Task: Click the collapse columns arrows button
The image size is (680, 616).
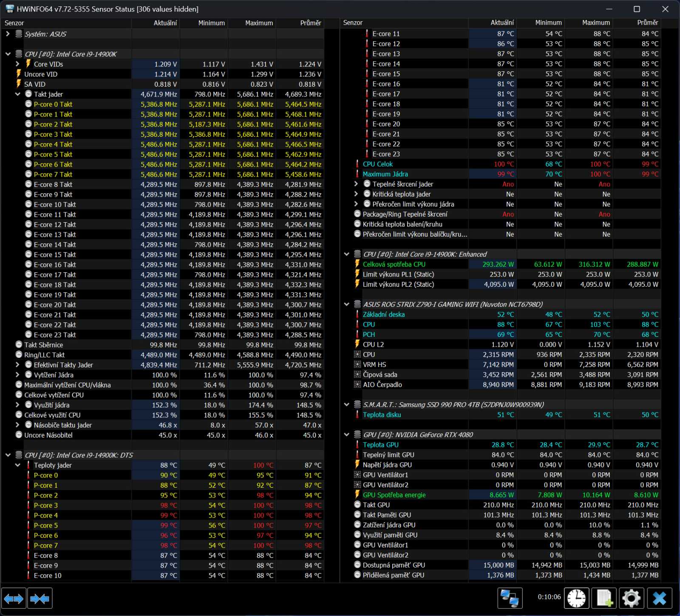Action: [x=40, y=599]
